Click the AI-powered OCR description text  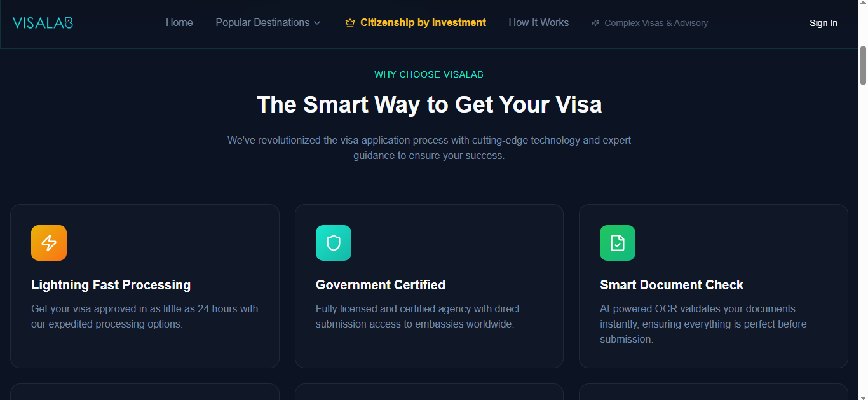pyautogui.click(x=703, y=324)
